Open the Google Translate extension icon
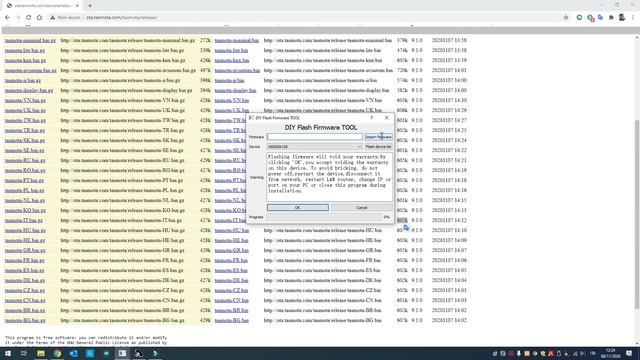Viewport: 640px width, 360px height. (x=600, y=18)
